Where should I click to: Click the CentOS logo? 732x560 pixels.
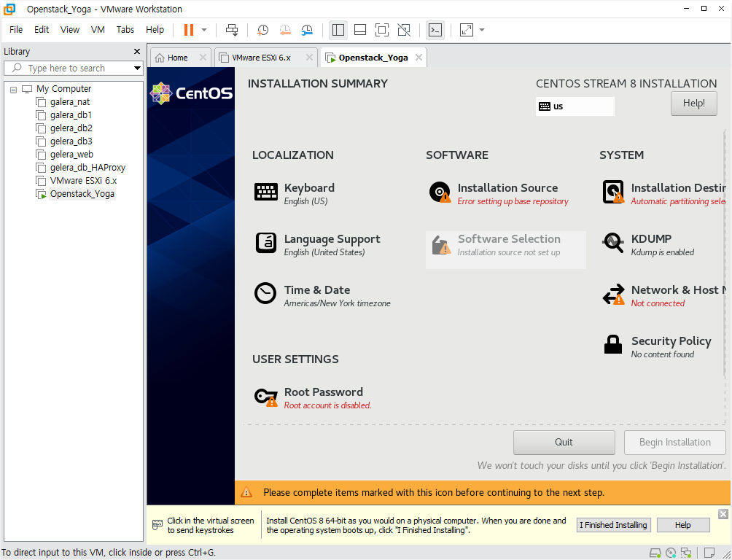pyautogui.click(x=192, y=93)
